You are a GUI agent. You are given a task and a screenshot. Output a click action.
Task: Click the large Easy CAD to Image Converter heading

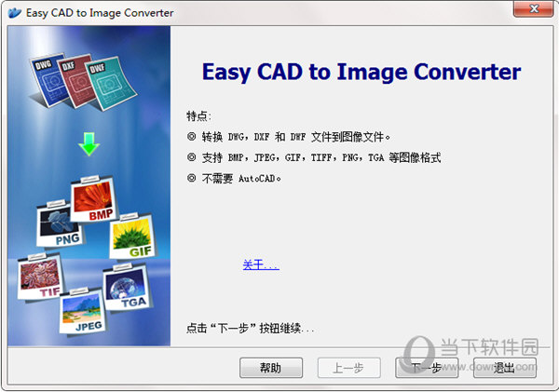point(361,73)
